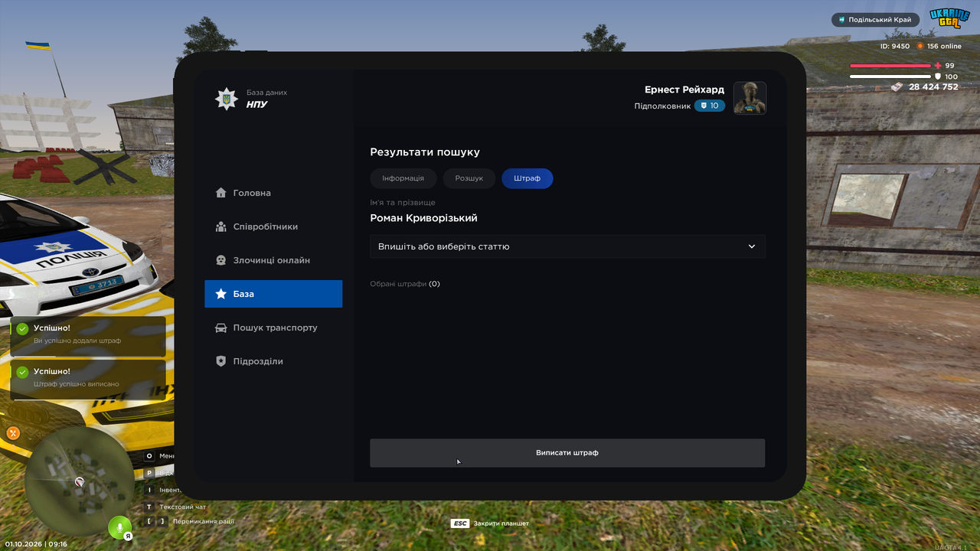This screenshot has width=980, height=551.
Task: Click the green checkmark on 'Штраф успішно виписано'
Action: (23, 373)
